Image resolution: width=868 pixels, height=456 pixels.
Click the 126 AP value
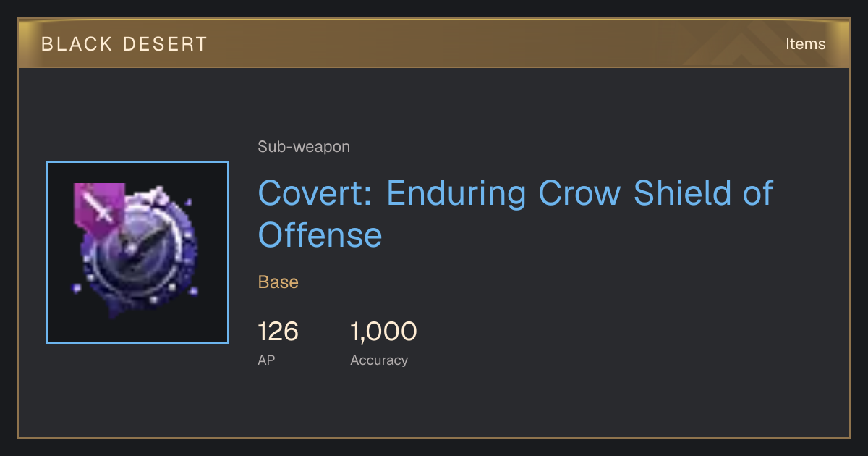pos(278,332)
